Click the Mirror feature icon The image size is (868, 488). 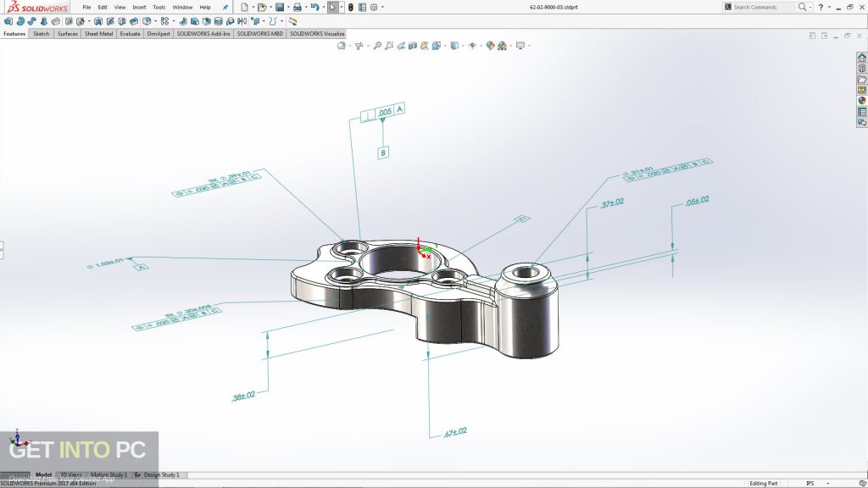coord(242,21)
